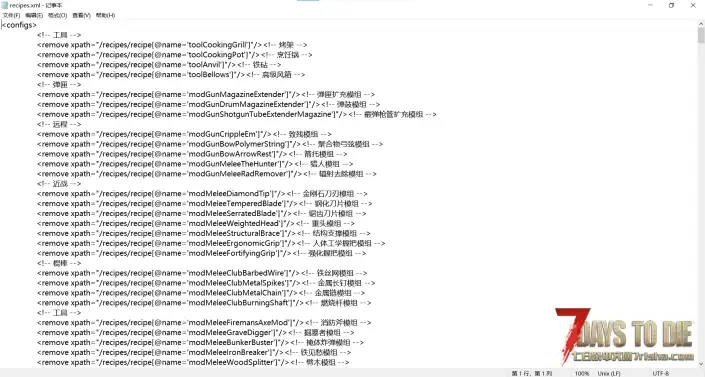Viewport: 705px width, 377px height.
Task: Open the 编辑(E) Edit menu
Action: pos(34,15)
